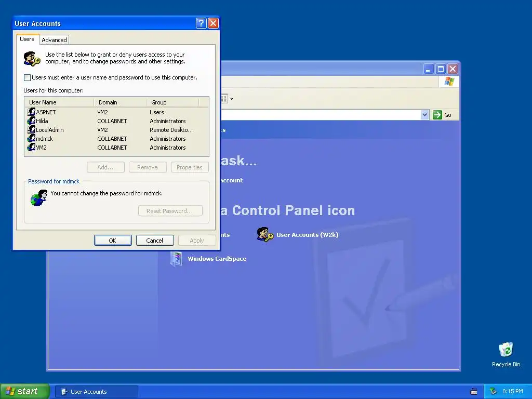This screenshot has width=532, height=399.
Task: Click the 'Remote Deskto...' group cell
Action: click(171, 130)
